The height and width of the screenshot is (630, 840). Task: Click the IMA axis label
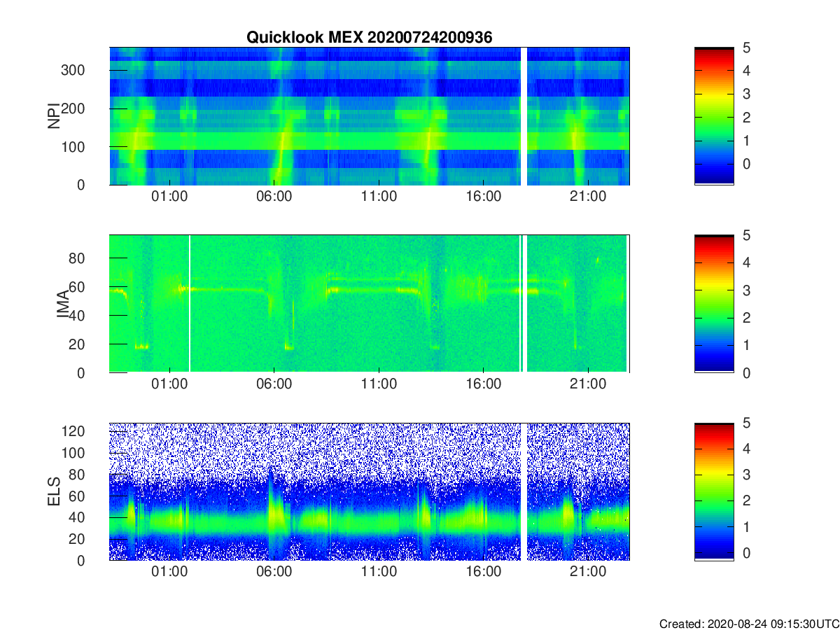pyautogui.click(x=63, y=304)
